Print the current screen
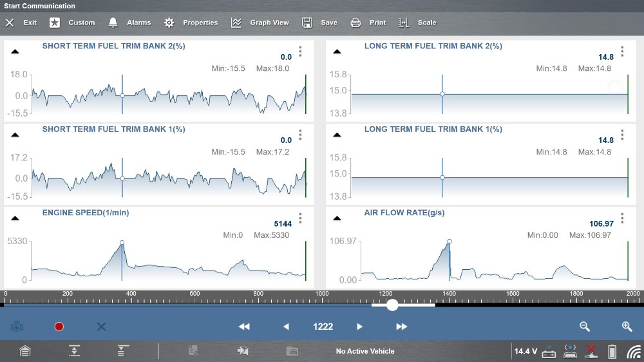This screenshot has width=644, height=362. point(368,23)
